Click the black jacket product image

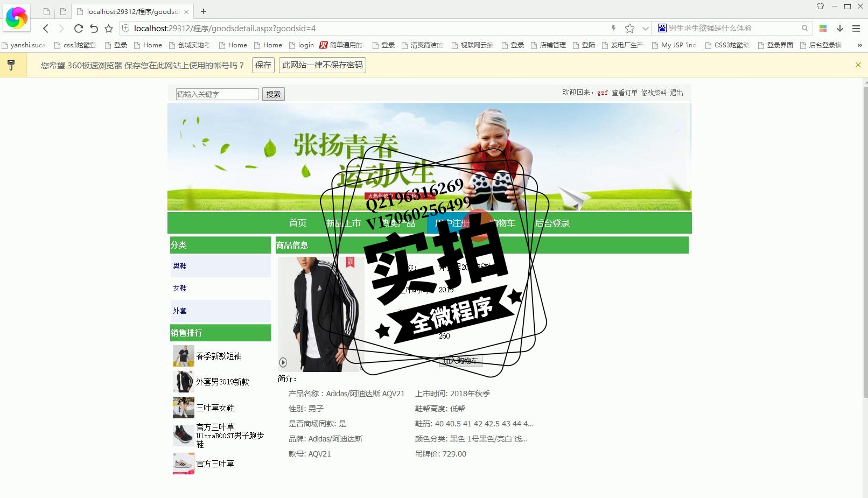[321, 314]
